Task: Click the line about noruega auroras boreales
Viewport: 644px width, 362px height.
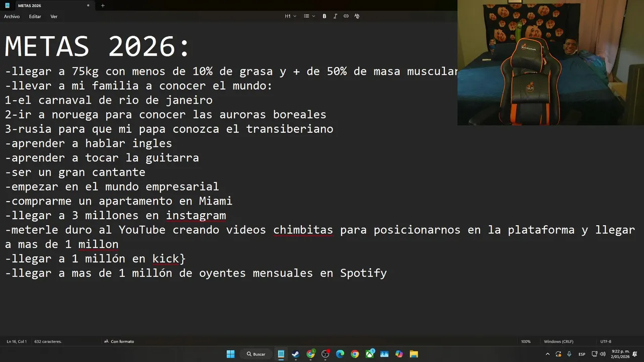Action: 166,115
